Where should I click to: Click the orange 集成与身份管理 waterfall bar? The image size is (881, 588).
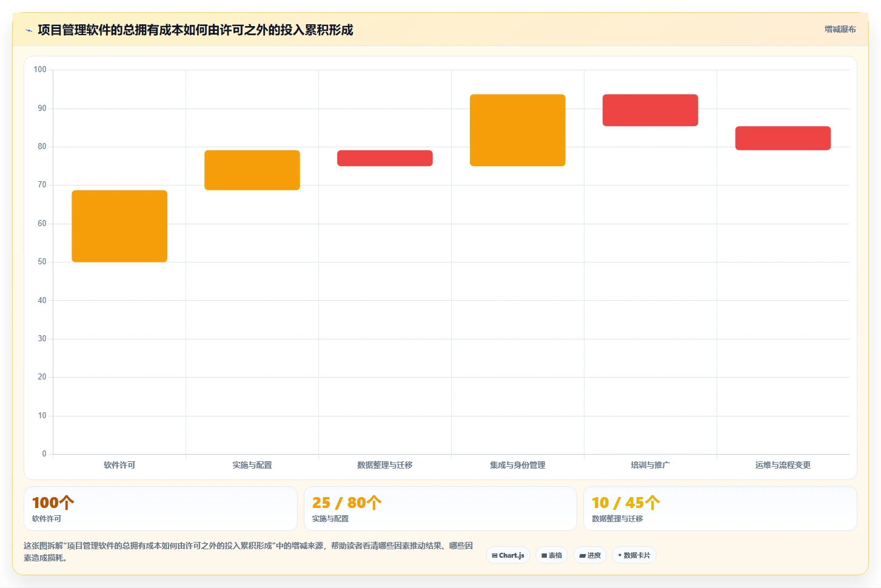point(518,130)
